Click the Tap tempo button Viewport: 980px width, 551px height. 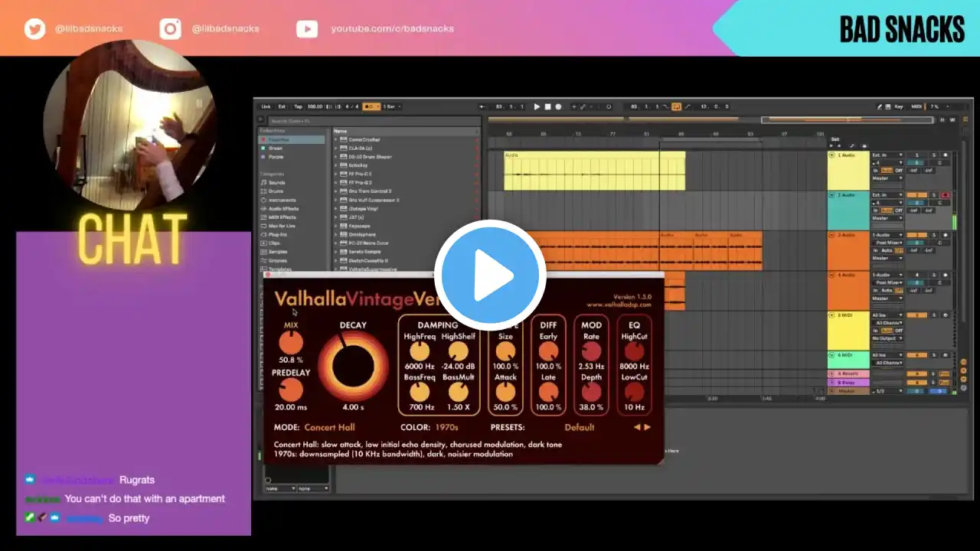click(298, 106)
